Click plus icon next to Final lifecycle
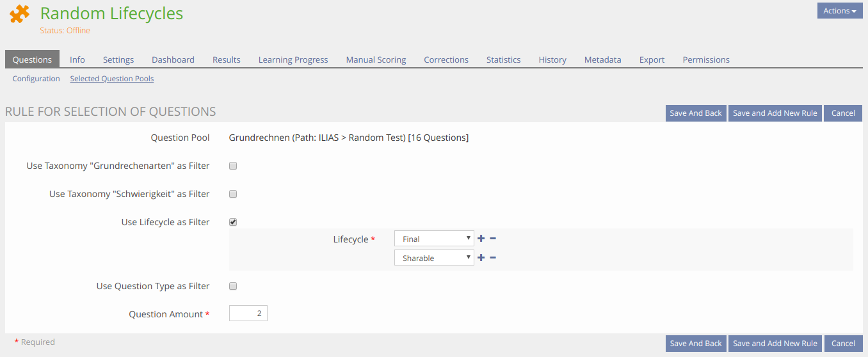The width and height of the screenshot is (868, 357). [481, 239]
